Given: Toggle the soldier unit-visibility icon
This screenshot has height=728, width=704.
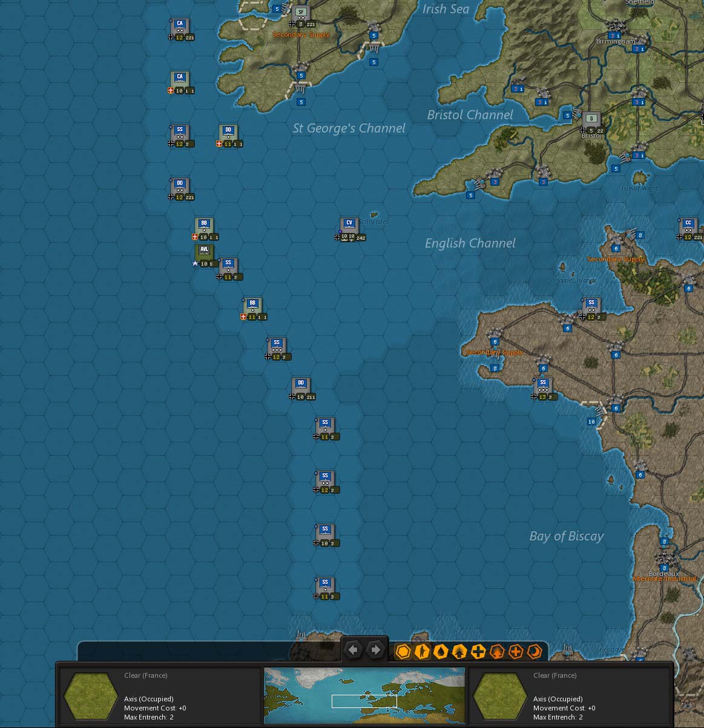Looking at the screenshot, I should pos(422,651).
